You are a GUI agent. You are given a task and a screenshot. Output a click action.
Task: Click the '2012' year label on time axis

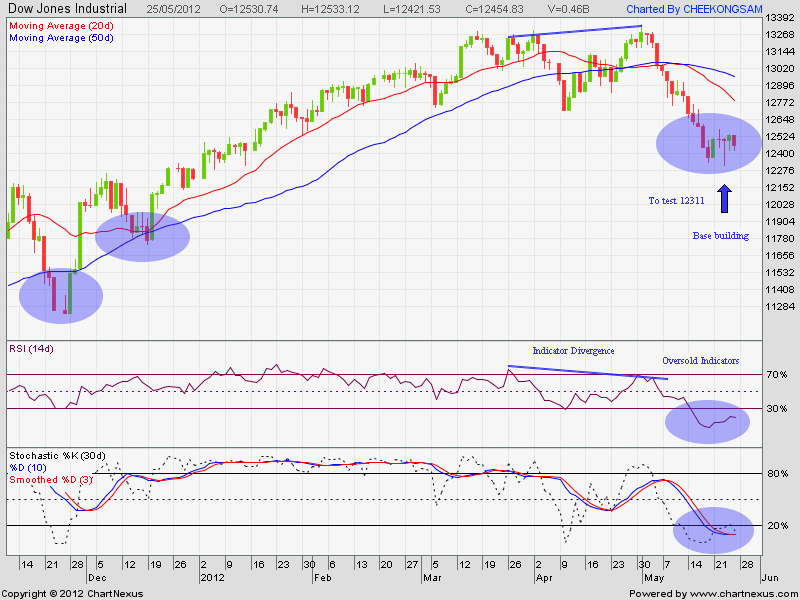click(212, 578)
